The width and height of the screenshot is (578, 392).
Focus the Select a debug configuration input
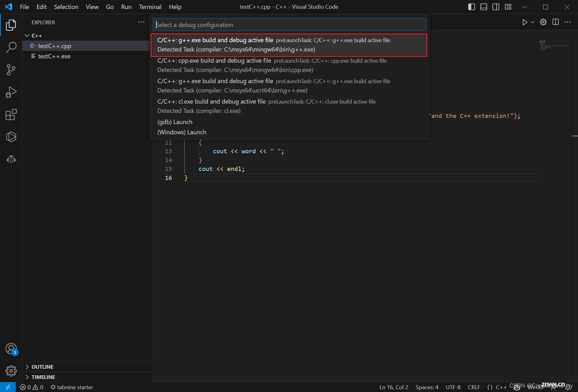pos(289,25)
